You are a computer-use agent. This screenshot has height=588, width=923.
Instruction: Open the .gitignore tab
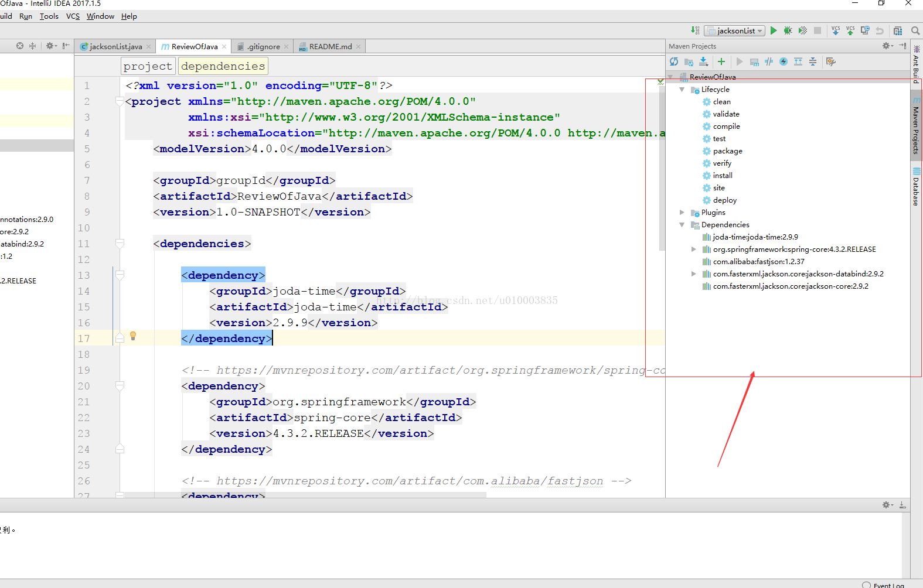click(x=263, y=46)
